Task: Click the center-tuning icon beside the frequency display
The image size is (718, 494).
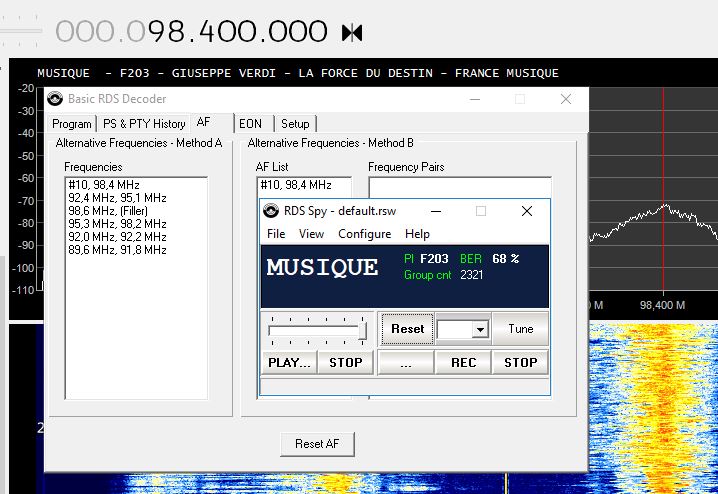Action: pos(352,33)
